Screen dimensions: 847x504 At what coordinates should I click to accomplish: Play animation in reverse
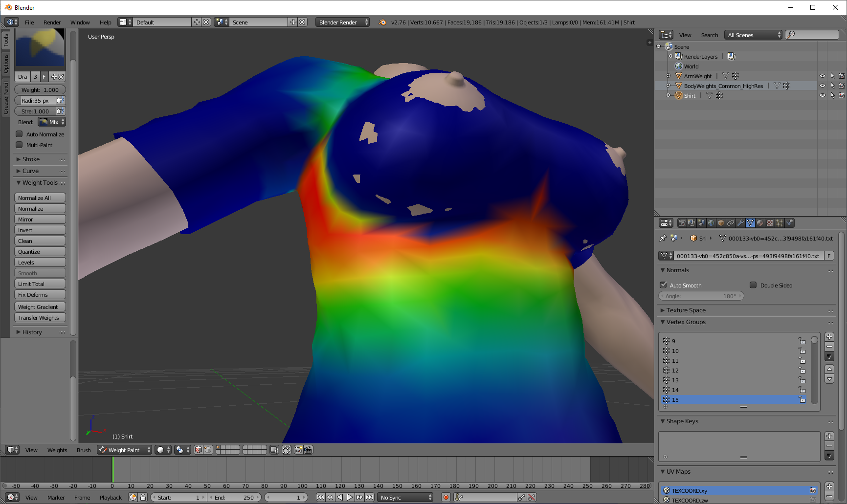pyautogui.click(x=340, y=497)
